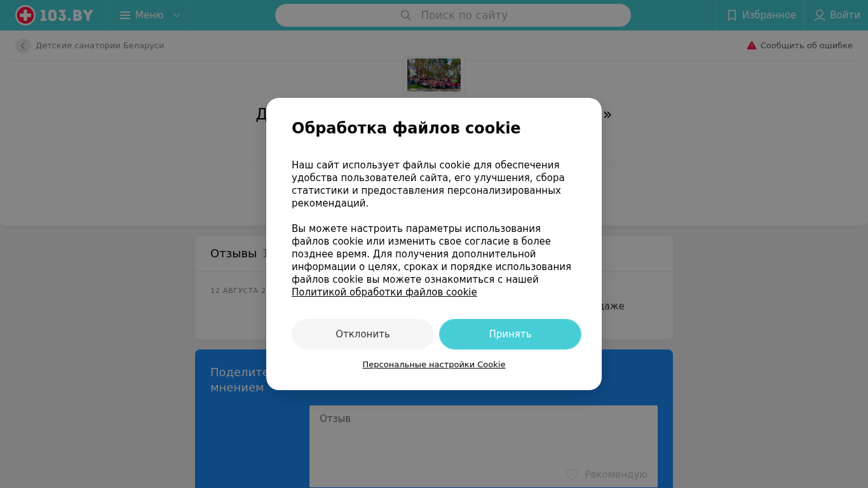Open the hamburger Menu icon
This screenshot has height=488, width=868.
coord(125,15)
